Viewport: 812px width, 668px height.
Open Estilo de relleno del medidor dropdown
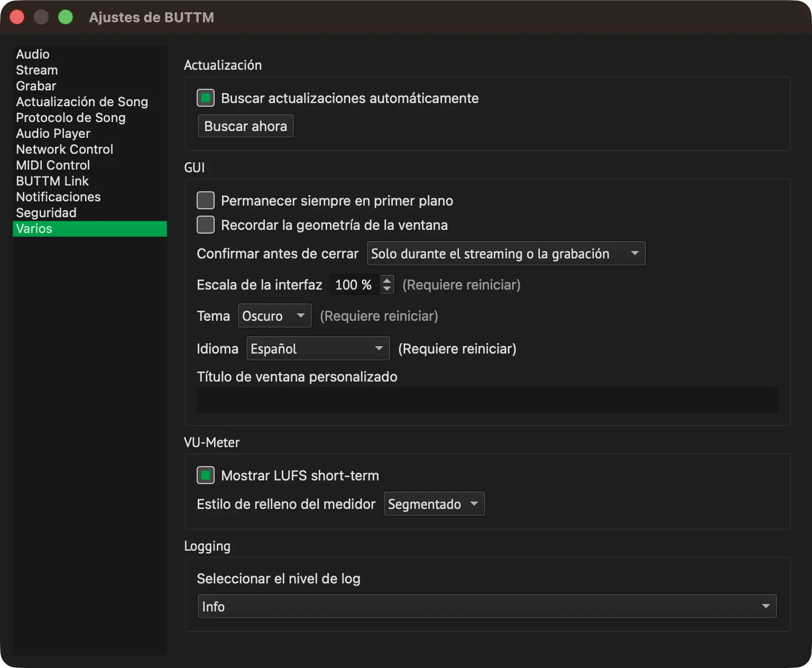[x=434, y=504]
